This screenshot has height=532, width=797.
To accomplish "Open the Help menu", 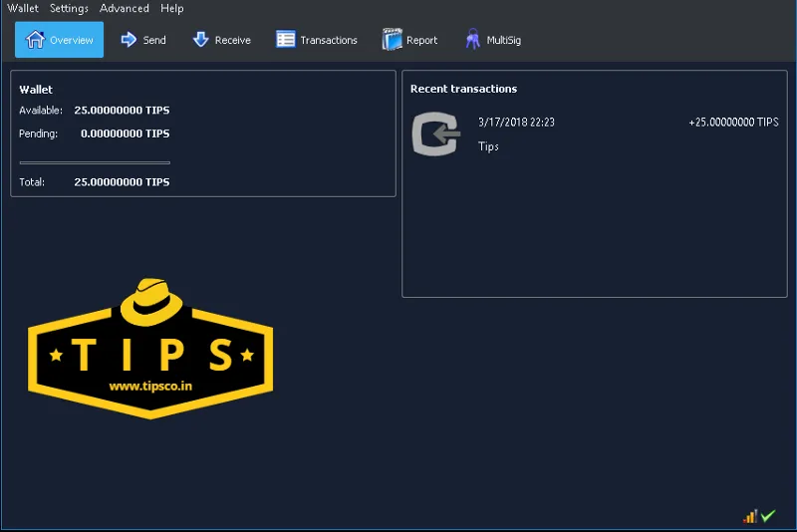I will point(171,8).
